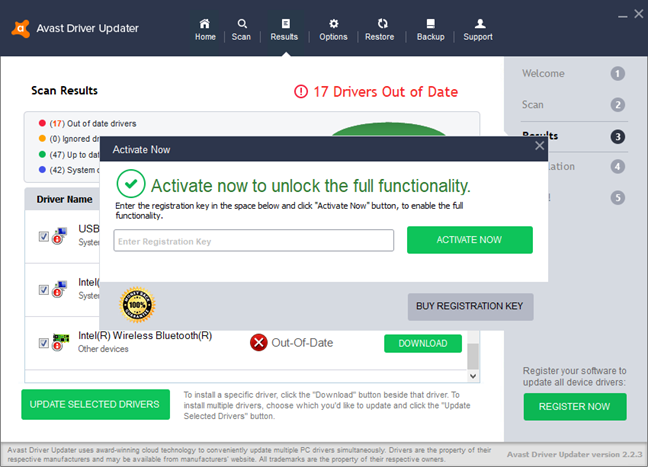Click the Intel(R) Wireless Bluetooth(R) driver name
The image size is (648, 467).
click(145, 336)
